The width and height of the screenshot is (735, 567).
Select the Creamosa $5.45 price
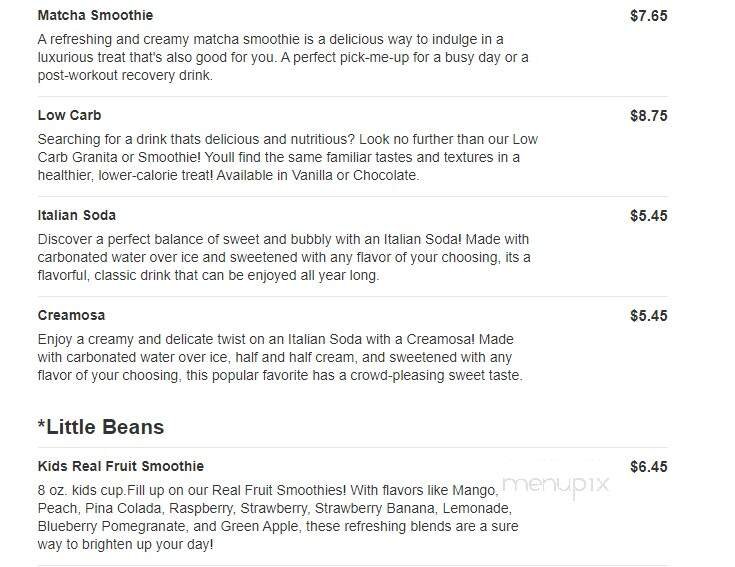tap(648, 316)
